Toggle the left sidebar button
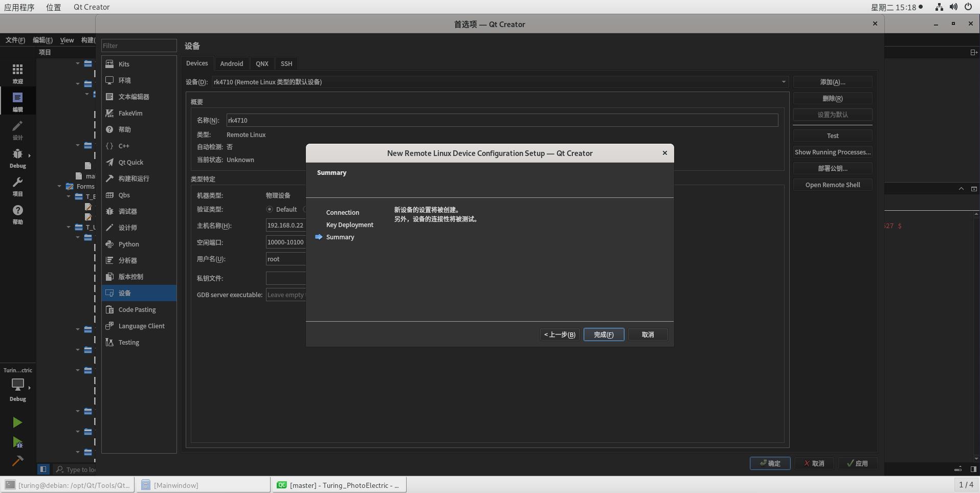The width and height of the screenshot is (980, 493). coord(43,469)
